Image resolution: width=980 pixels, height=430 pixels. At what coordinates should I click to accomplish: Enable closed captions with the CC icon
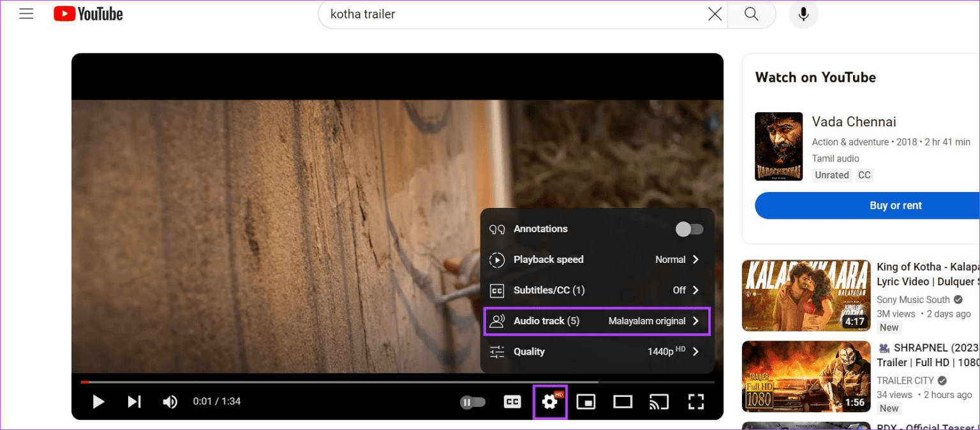(x=512, y=402)
